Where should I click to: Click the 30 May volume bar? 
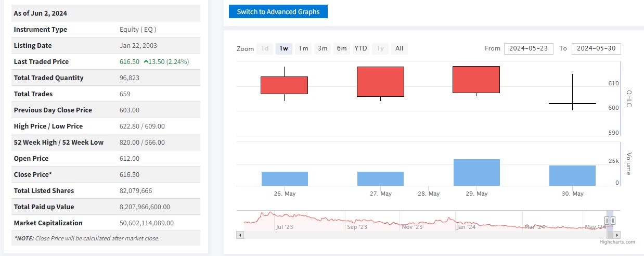coord(572,176)
